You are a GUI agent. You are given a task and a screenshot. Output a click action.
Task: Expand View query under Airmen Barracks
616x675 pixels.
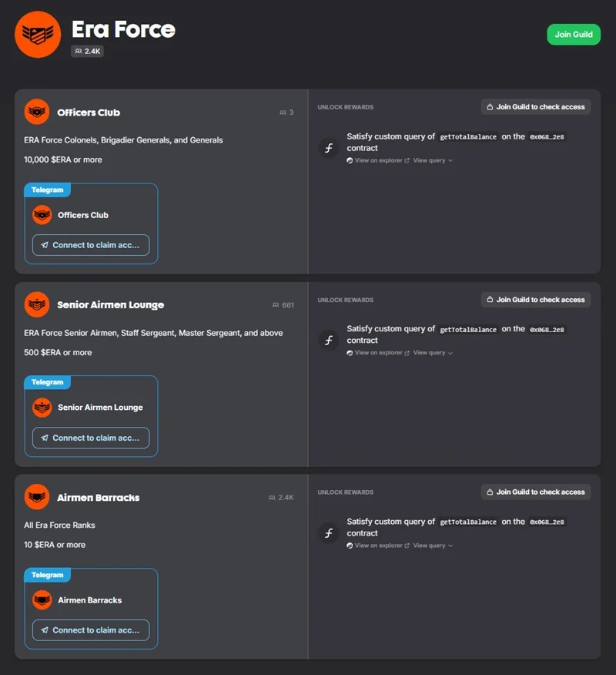(433, 546)
